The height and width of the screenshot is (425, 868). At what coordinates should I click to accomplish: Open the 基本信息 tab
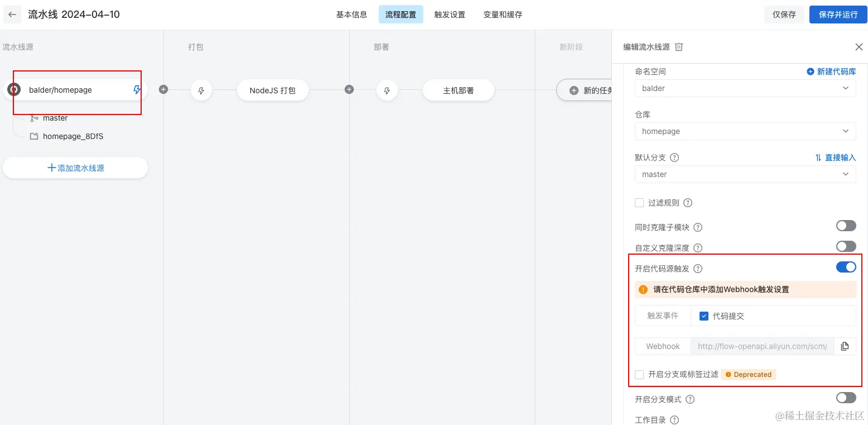point(351,15)
